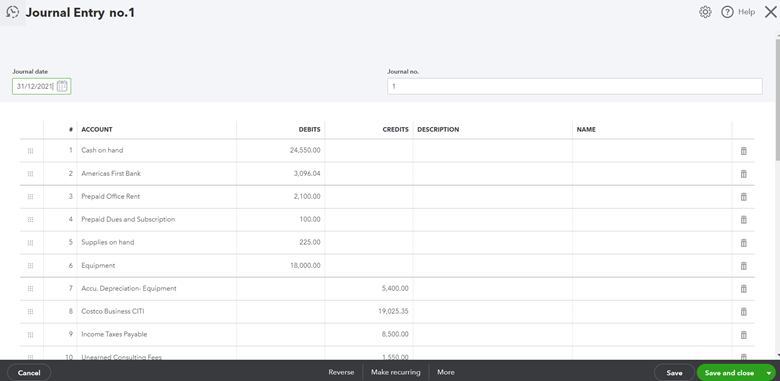The height and width of the screenshot is (381, 780).
Task: Delete the Americas First Bank line
Action: [x=744, y=174]
